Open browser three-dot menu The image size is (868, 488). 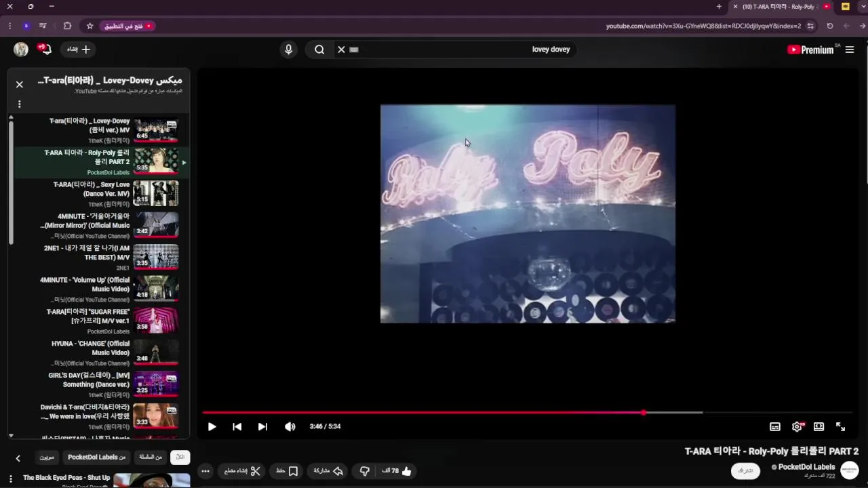click(x=9, y=26)
